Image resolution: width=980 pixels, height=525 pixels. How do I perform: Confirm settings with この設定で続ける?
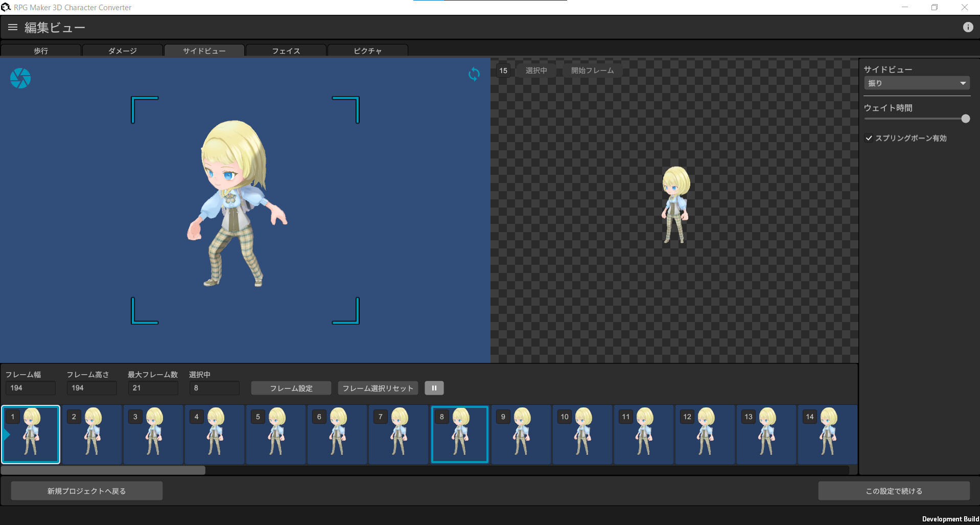(x=893, y=490)
